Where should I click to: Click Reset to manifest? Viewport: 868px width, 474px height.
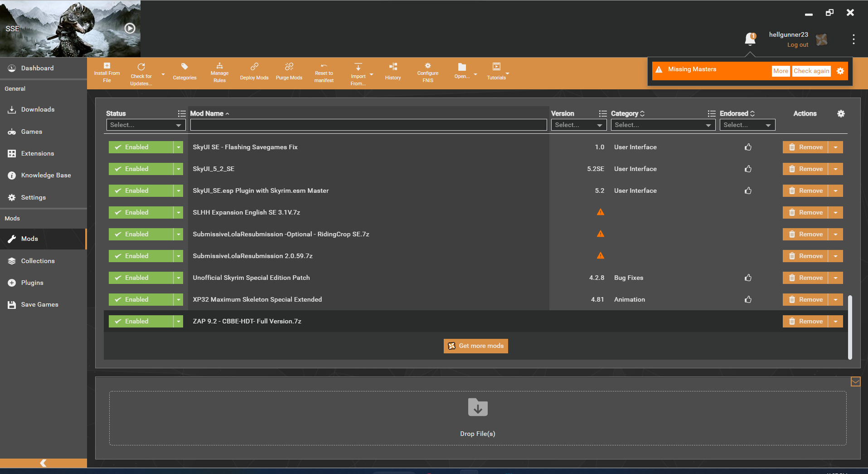324,73
